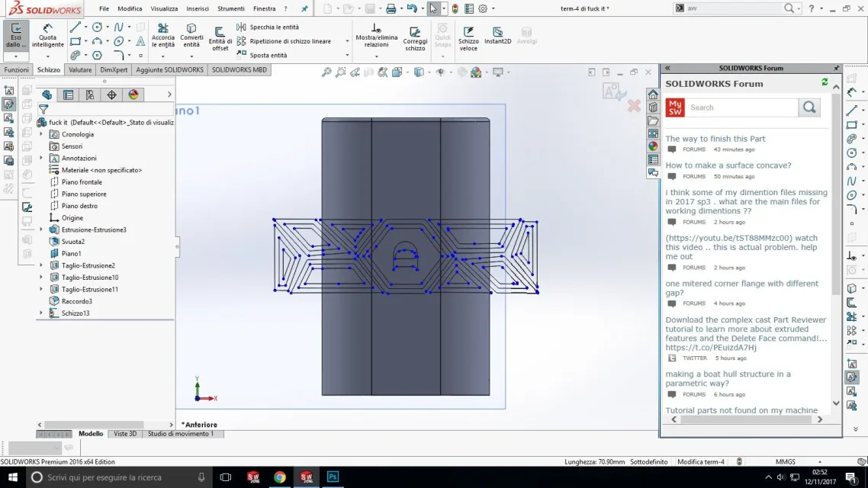Open the DisplayManager color wheel tab
The height and width of the screenshot is (488, 868).
point(133,95)
